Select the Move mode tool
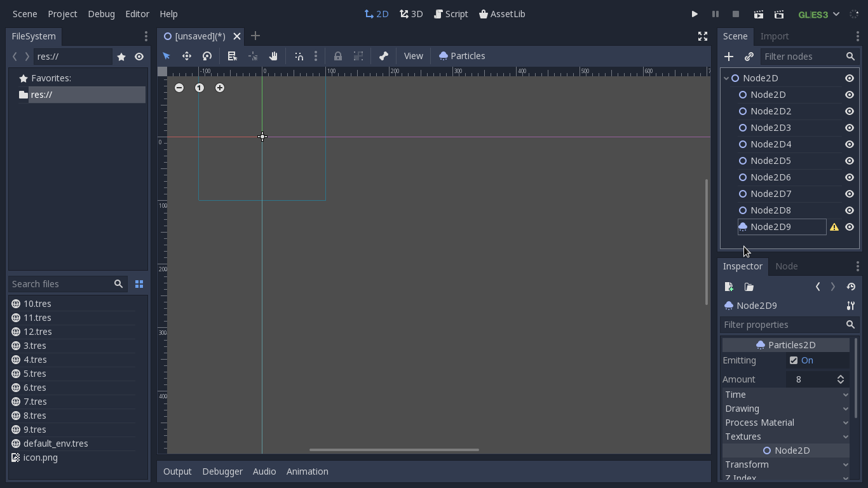This screenshot has width=868, height=488. 187,56
